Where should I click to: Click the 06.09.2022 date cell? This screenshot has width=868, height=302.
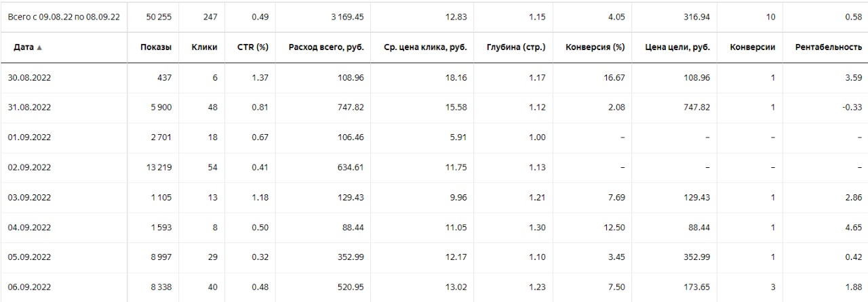click(29, 287)
